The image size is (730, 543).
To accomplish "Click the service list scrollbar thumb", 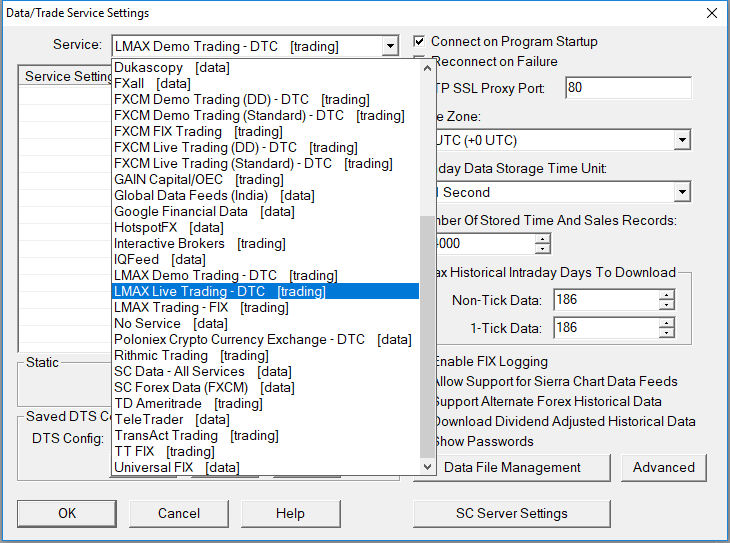I will click(x=427, y=337).
